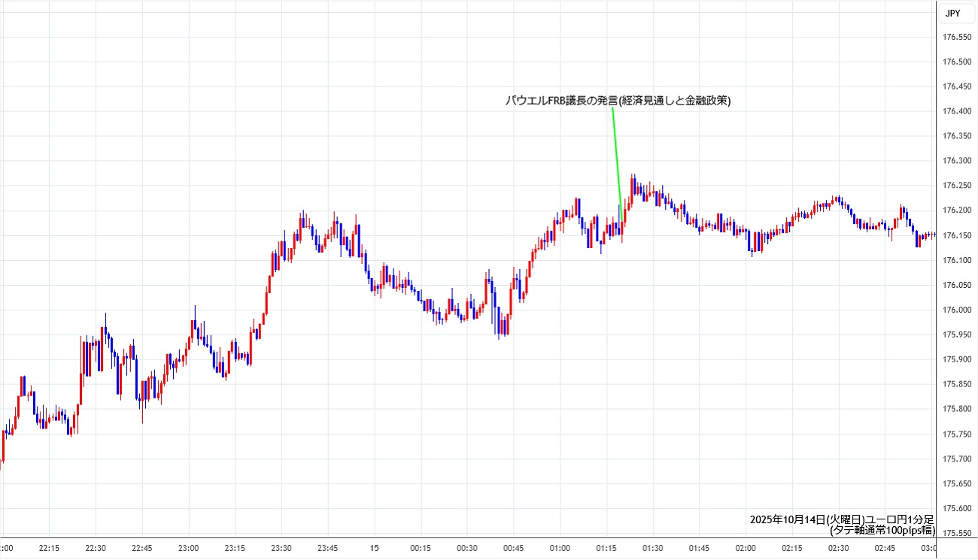
Task: Click the 175.800 price axis label
Action: point(956,409)
